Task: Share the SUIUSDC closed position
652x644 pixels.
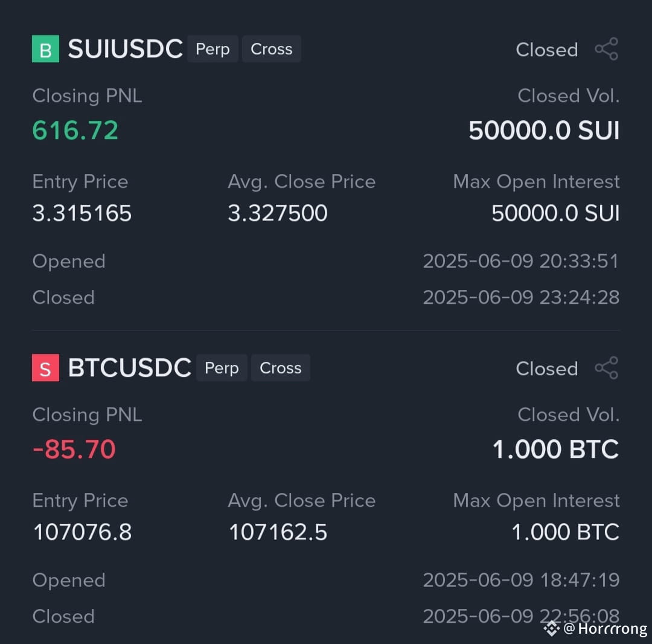Action: click(607, 49)
